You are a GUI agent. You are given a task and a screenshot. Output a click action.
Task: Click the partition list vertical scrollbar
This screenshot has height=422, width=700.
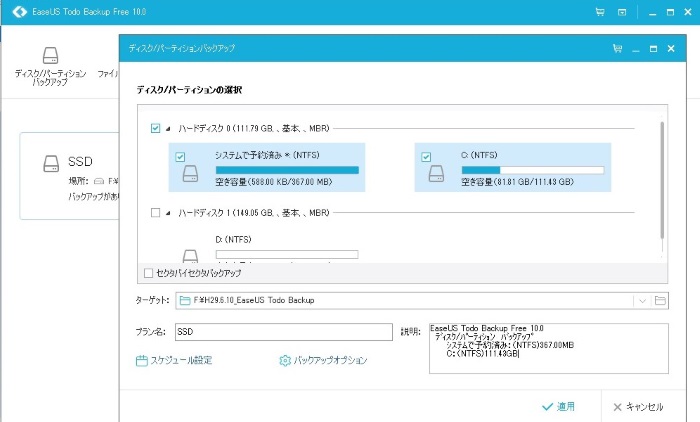click(662, 180)
